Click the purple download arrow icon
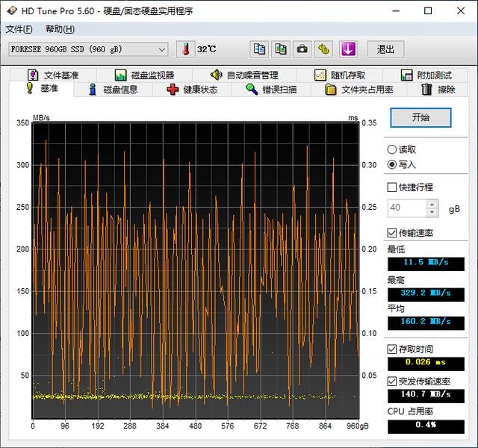Image resolution: width=478 pixels, height=448 pixels. [x=349, y=49]
